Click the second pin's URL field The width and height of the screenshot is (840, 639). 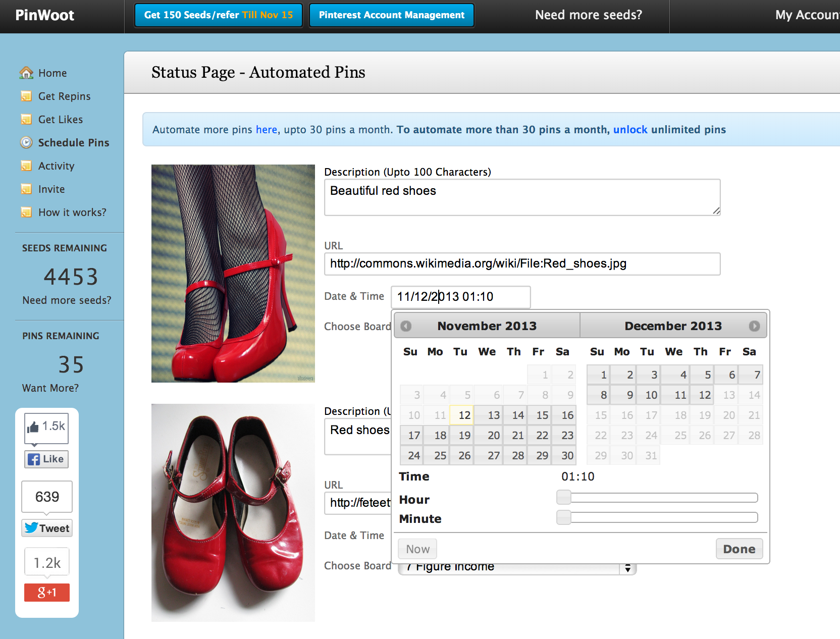(358, 503)
